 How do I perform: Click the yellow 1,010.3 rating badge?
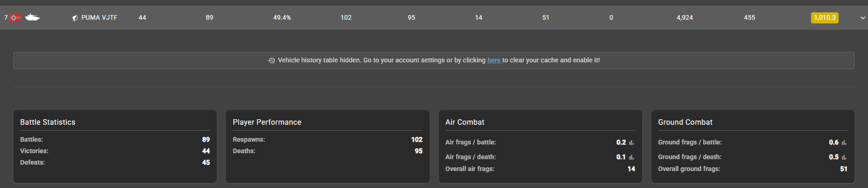824,17
